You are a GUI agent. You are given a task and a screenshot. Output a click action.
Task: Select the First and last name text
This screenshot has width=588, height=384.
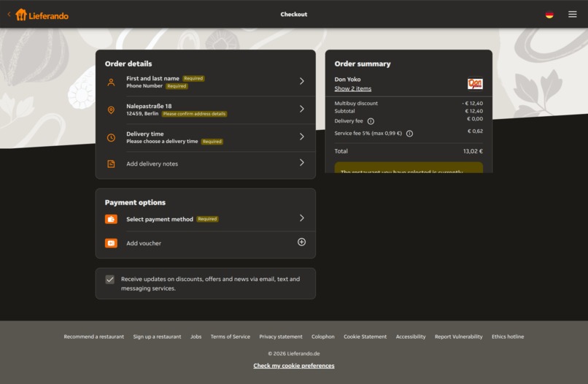point(152,78)
